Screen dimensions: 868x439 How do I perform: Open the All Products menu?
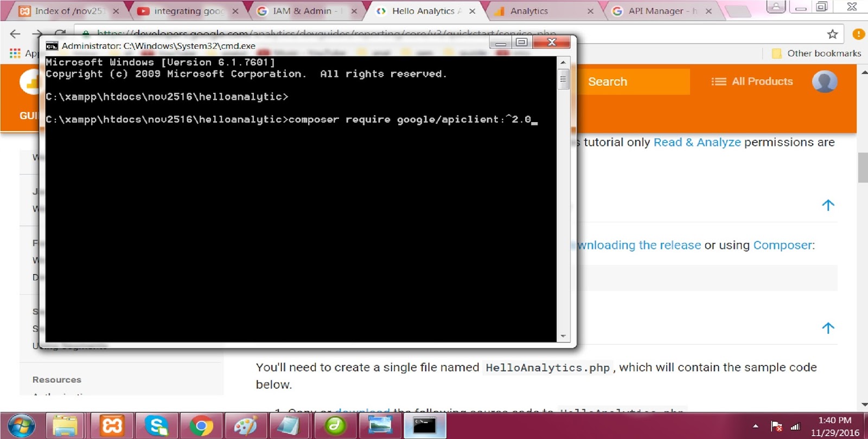752,81
